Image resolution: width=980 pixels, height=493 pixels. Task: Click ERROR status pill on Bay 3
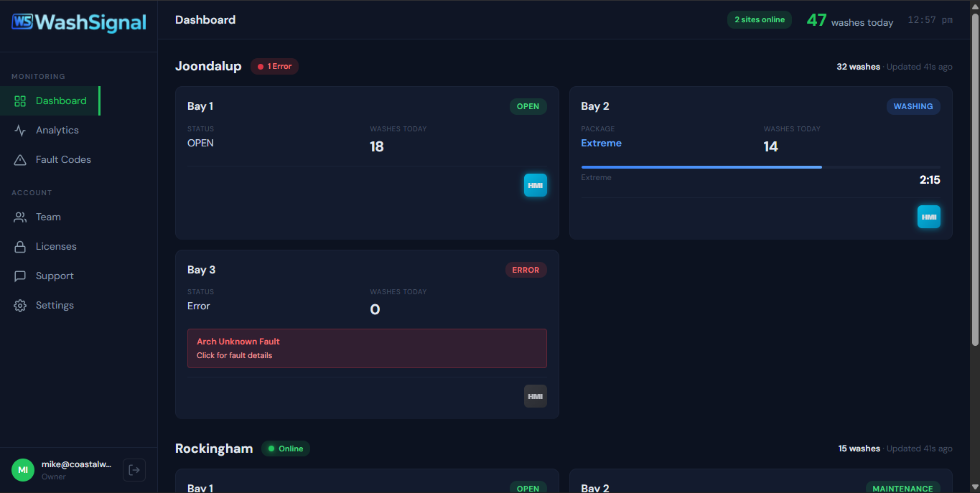[526, 270]
